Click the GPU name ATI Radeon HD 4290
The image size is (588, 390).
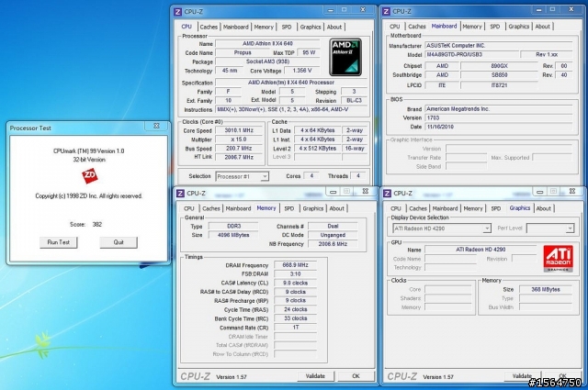[x=481, y=250]
